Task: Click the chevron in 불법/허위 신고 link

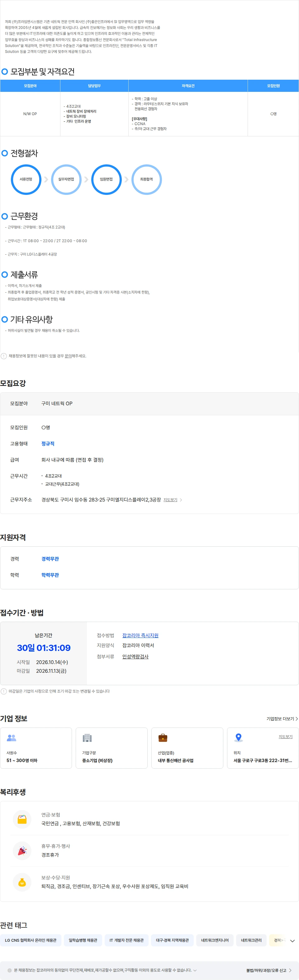Action: pos(290,970)
